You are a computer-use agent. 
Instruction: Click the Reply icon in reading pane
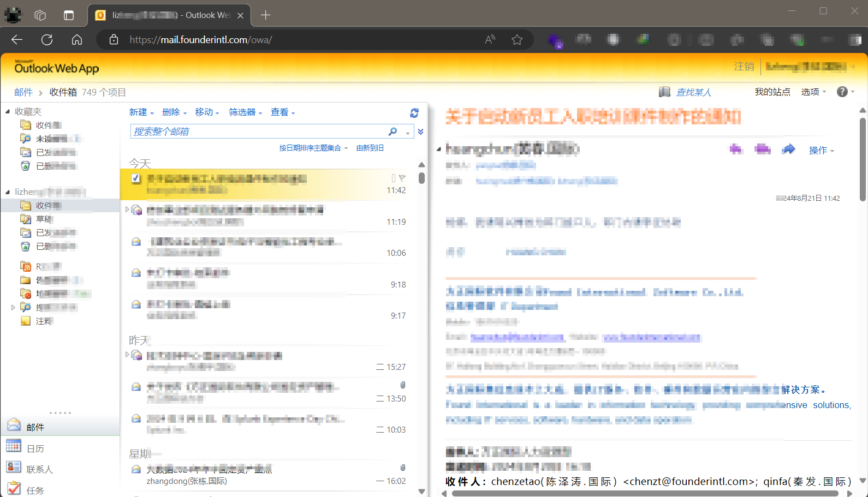click(736, 149)
